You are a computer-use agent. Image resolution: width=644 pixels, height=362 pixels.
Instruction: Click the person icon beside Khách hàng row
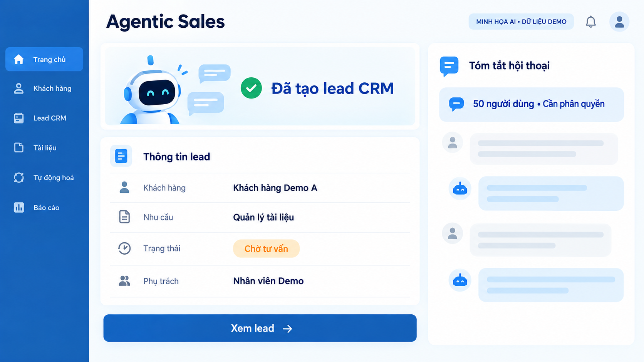click(124, 187)
